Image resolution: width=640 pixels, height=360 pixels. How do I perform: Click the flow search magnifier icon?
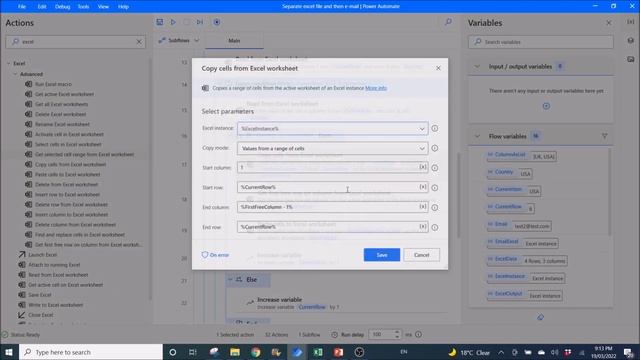tap(448, 22)
